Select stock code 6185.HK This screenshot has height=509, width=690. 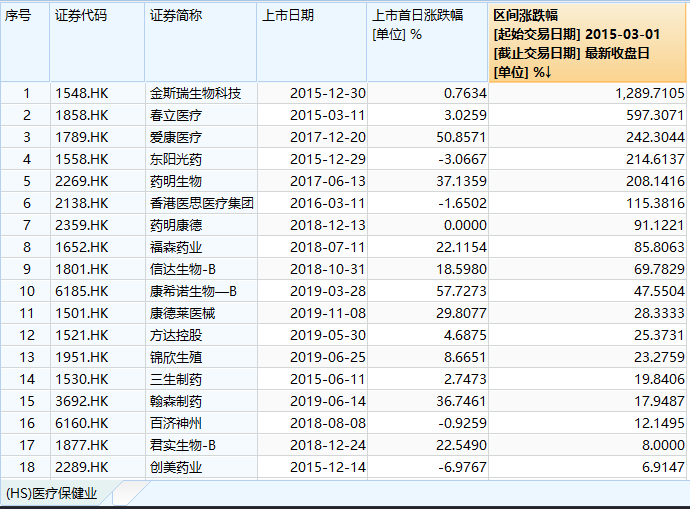(82, 291)
